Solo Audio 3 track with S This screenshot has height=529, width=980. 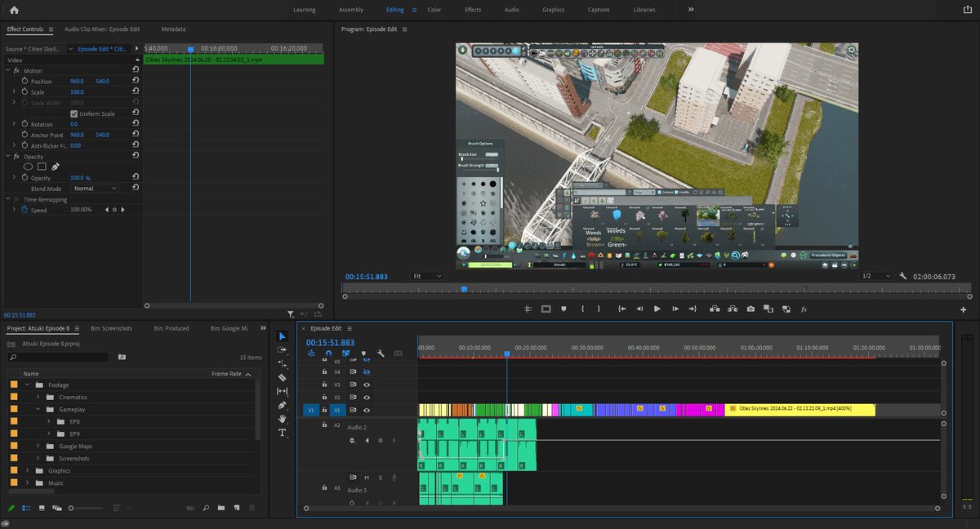380,478
